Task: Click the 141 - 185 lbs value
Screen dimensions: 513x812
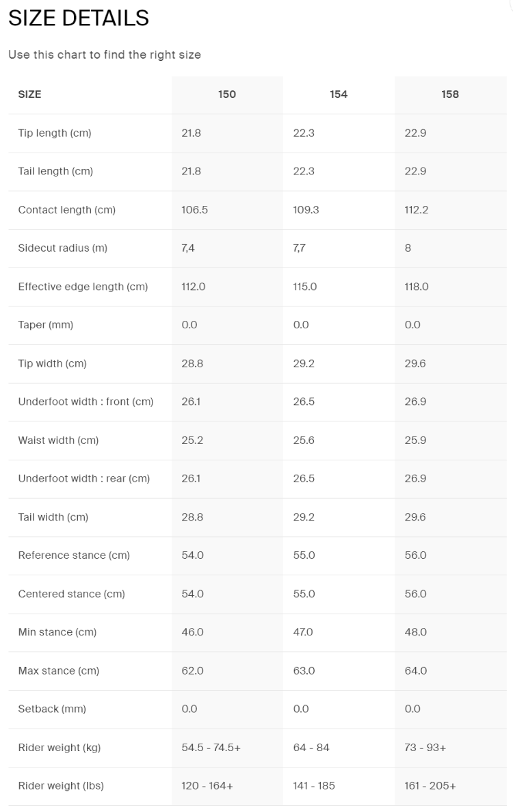Action: click(314, 786)
